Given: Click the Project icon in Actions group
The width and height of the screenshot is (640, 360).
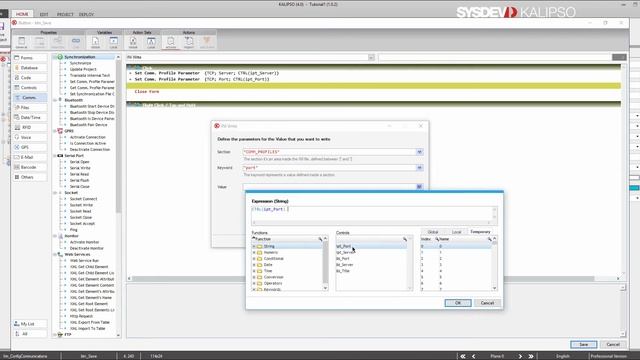Looking at the screenshot, I should click(x=189, y=42).
